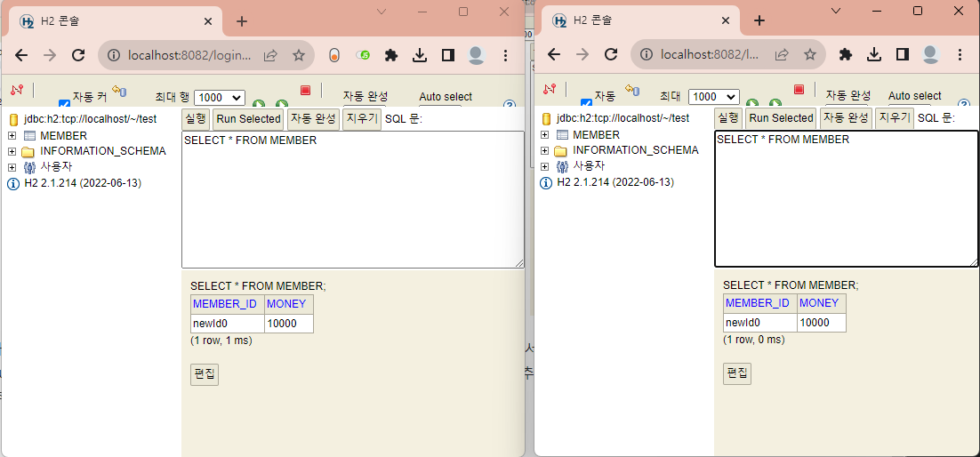
Task: Open max rows dropdown in left window
Action: 220,98
